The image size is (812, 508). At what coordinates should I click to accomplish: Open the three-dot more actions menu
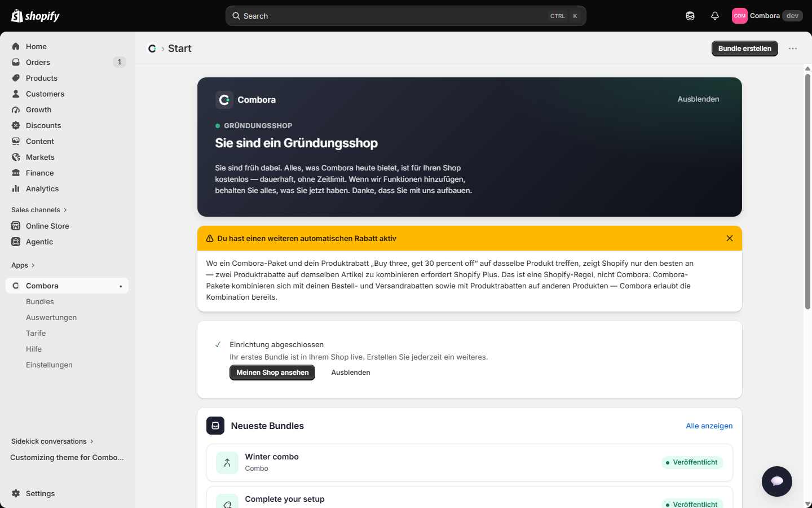[x=793, y=49]
